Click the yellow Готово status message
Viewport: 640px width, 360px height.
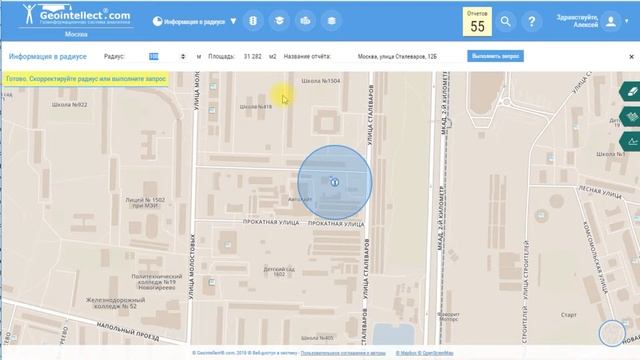[86, 79]
